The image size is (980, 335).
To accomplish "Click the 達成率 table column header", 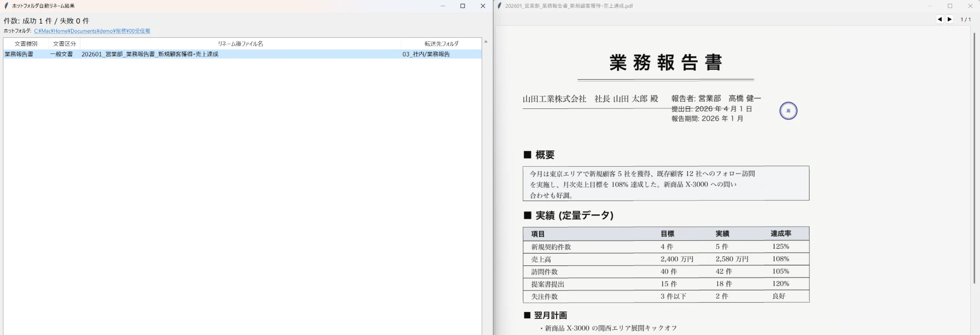I will (781, 233).
